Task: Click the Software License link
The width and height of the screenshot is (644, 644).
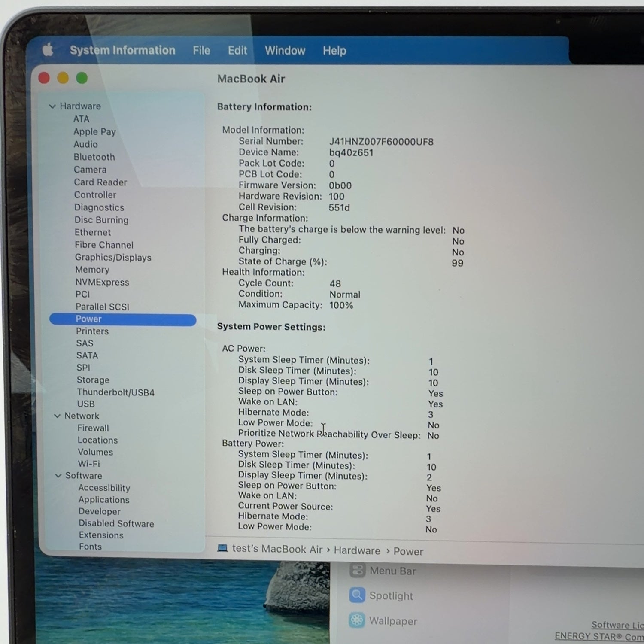Action: coord(617,625)
